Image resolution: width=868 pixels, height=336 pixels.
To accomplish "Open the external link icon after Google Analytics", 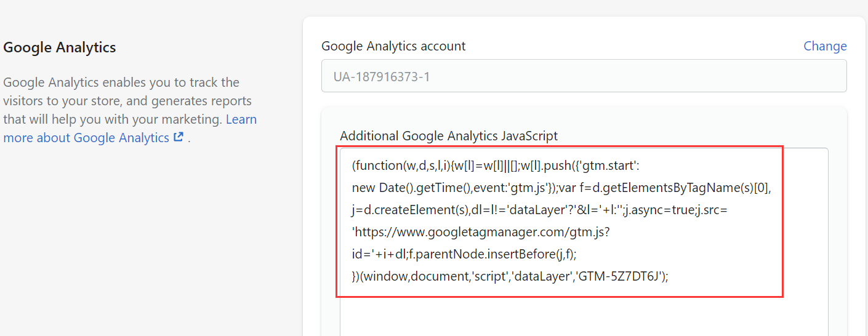I will [x=179, y=137].
